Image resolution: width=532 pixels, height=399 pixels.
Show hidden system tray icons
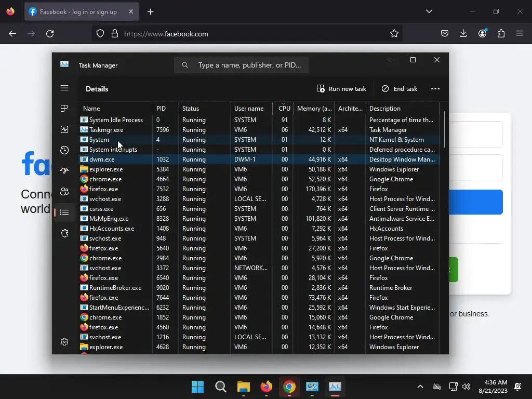pos(420,387)
